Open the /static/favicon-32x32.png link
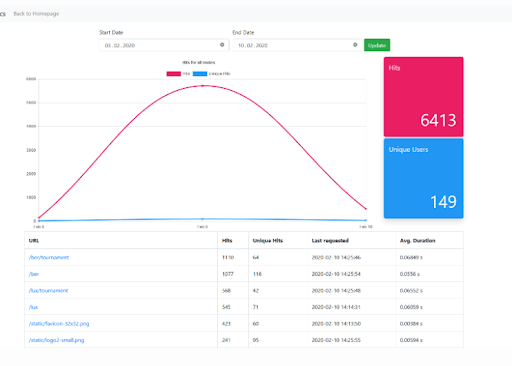This screenshot has width=512, height=366. coord(59,324)
